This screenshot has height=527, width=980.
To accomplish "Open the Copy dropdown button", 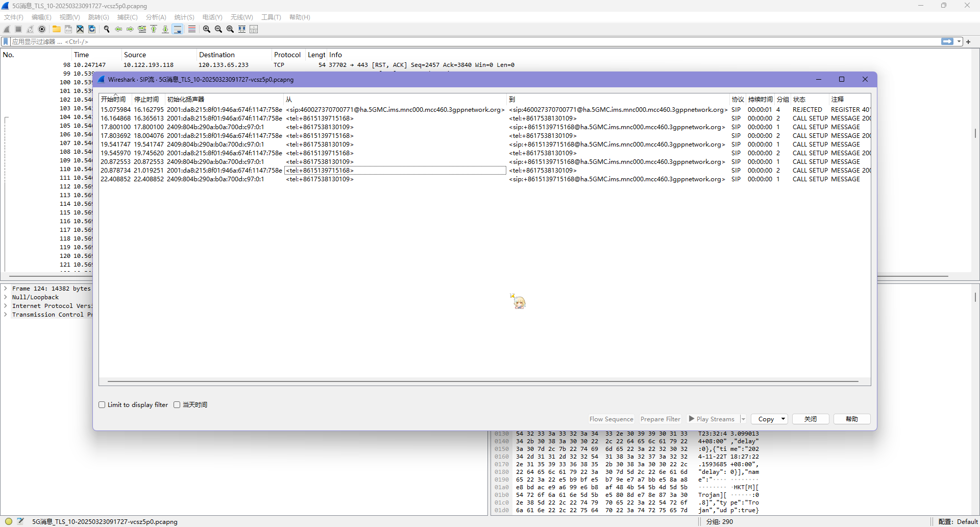I will pos(770,419).
